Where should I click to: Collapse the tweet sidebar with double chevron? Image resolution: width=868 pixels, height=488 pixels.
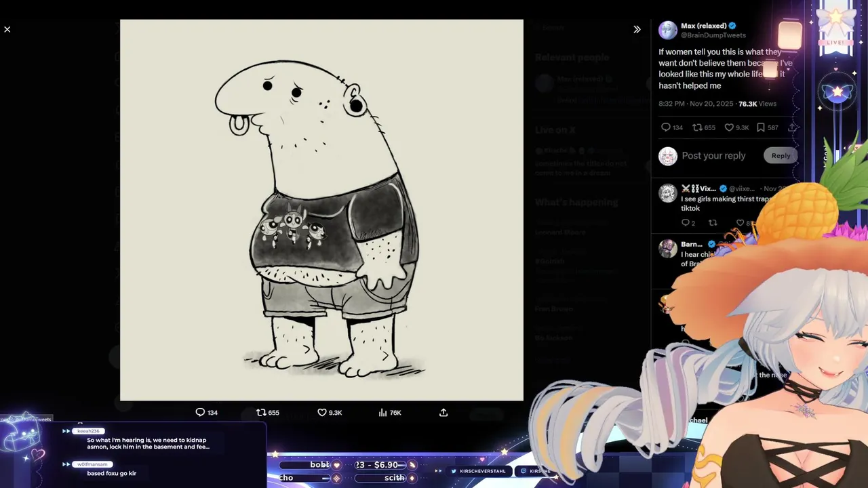(x=637, y=29)
